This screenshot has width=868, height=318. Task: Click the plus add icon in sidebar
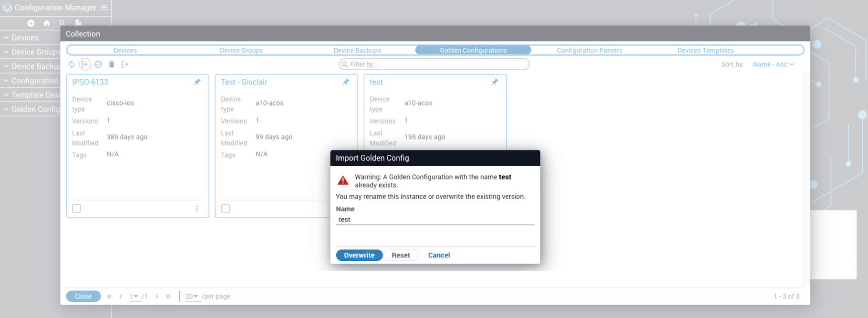(x=31, y=23)
